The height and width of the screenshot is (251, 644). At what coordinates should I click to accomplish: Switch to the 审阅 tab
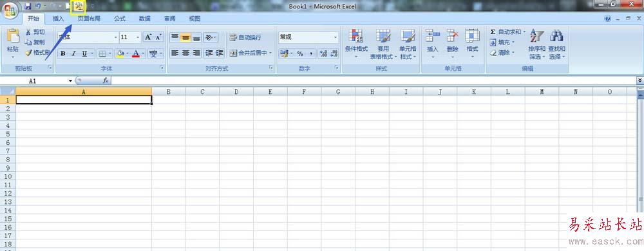point(169,19)
